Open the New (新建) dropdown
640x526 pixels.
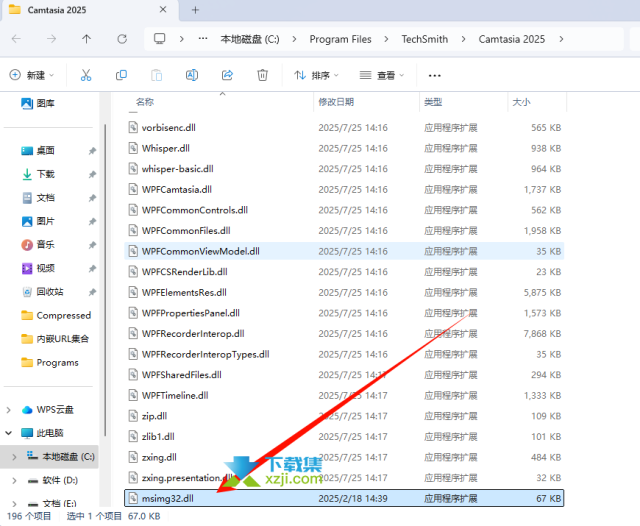(x=32, y=75)
